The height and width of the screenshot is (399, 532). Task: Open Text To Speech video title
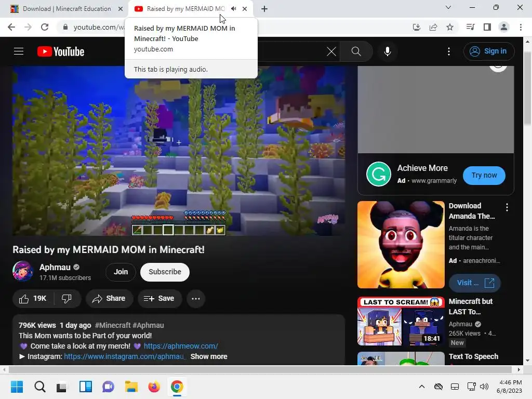(474, 356)
